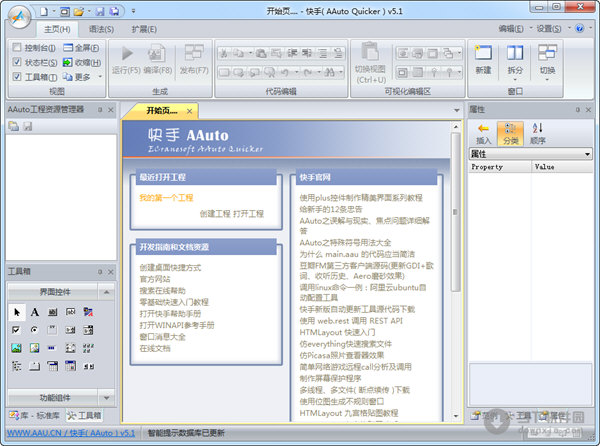Select the spin up-down control in toolbox
Viewport: 600px width, 446px height.
[x=88, y=366]
